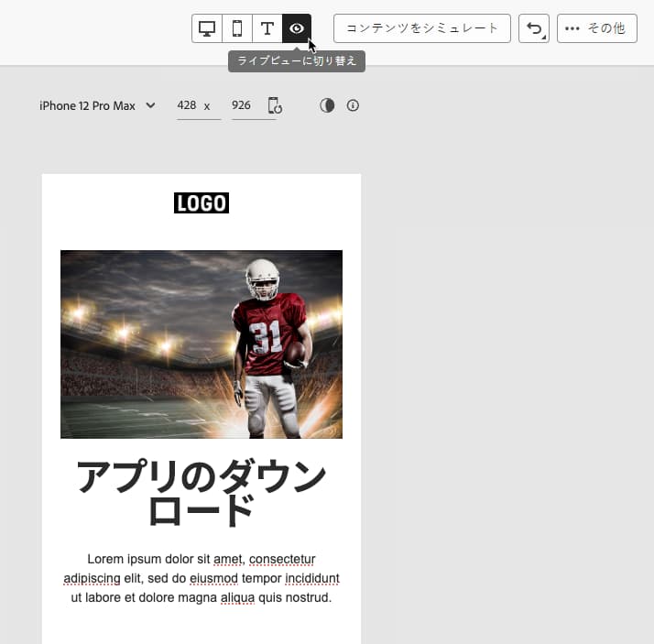Select the plain text view icon

[x=267, y=28]
